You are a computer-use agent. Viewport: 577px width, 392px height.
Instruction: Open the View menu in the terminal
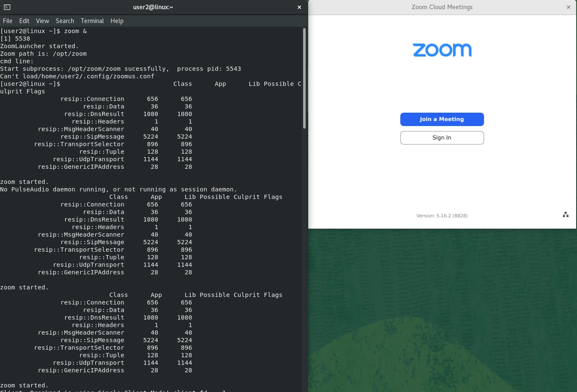42,21
